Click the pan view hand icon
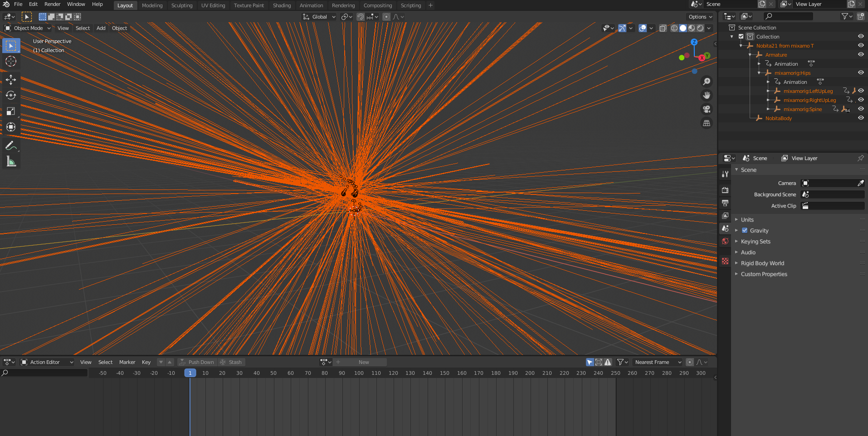The height and width of the screenshot is (436, 868). tap(707, 95)
